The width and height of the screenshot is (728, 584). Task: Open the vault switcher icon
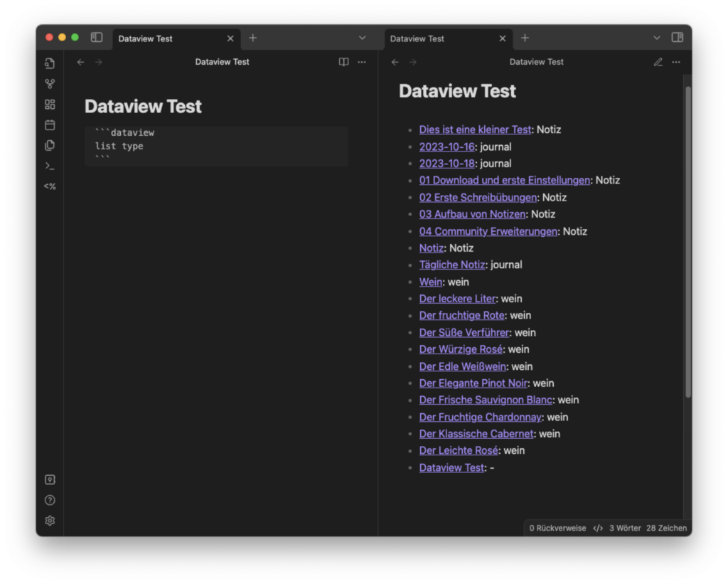tap(50, 479)
